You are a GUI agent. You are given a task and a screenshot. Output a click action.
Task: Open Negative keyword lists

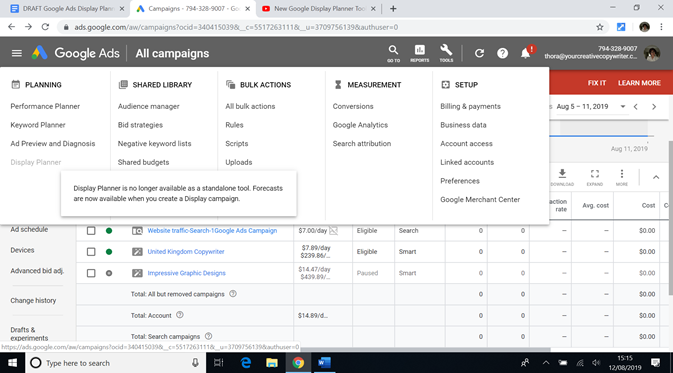point(155,143)
